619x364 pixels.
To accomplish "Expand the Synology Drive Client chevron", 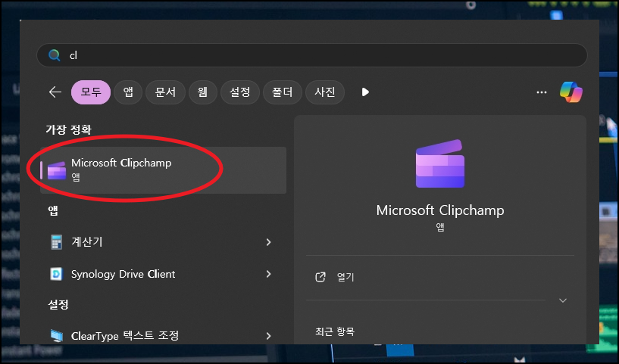I will [x=268, y=274].
